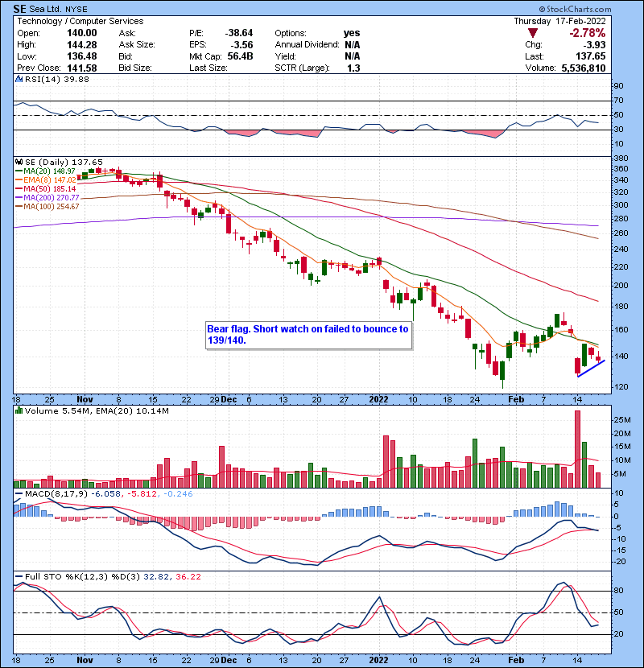644x668 pixels.
Task: Select the High value "144.28"
Action: pyautogui.click(x=82, y=45)
